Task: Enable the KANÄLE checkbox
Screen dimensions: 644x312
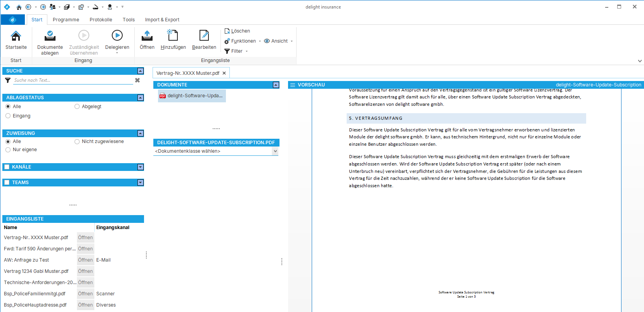Action: coord(7,167)
